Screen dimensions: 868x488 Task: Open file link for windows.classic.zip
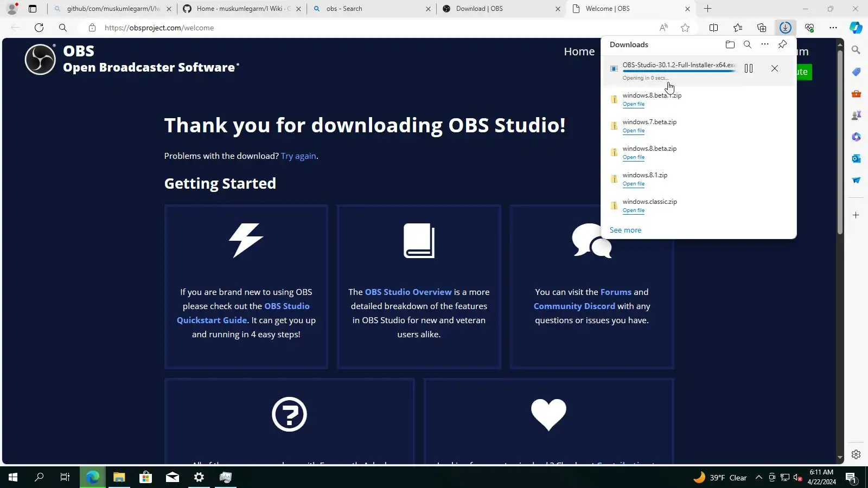[x=634, y=210]
